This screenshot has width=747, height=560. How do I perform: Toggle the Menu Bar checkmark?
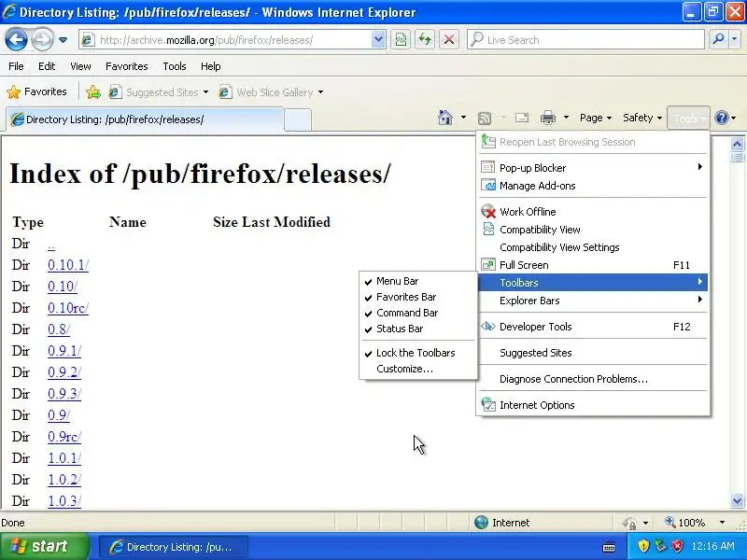pyautogui.click(x=417, y=281)
